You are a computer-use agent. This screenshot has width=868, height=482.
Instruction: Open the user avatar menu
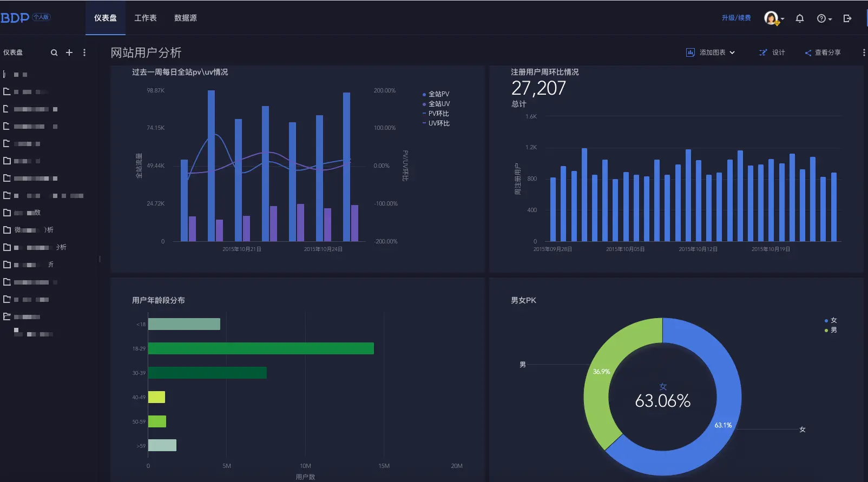tap(773, 18)
